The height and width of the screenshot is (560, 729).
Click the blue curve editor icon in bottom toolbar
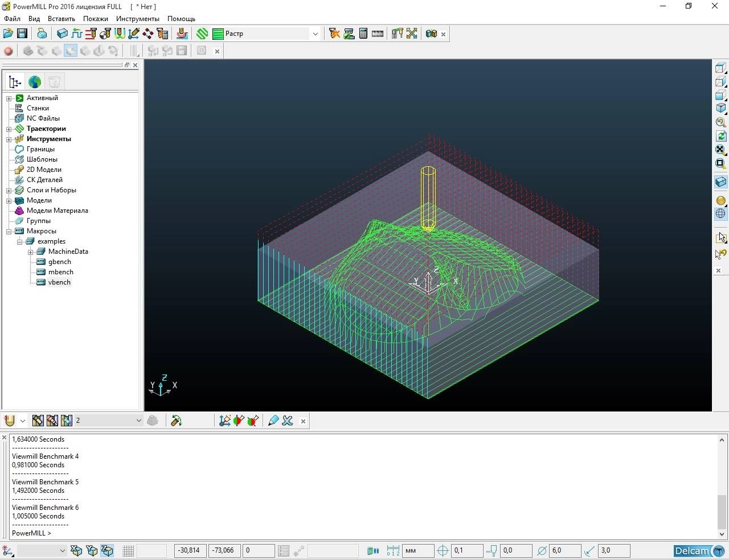tap(287, 421)
